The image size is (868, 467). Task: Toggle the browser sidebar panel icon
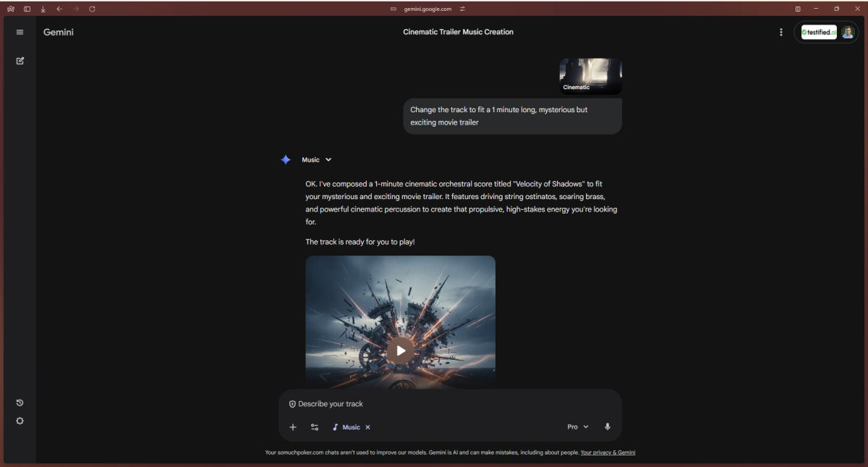pyautogui.click(x=27, y=9)
